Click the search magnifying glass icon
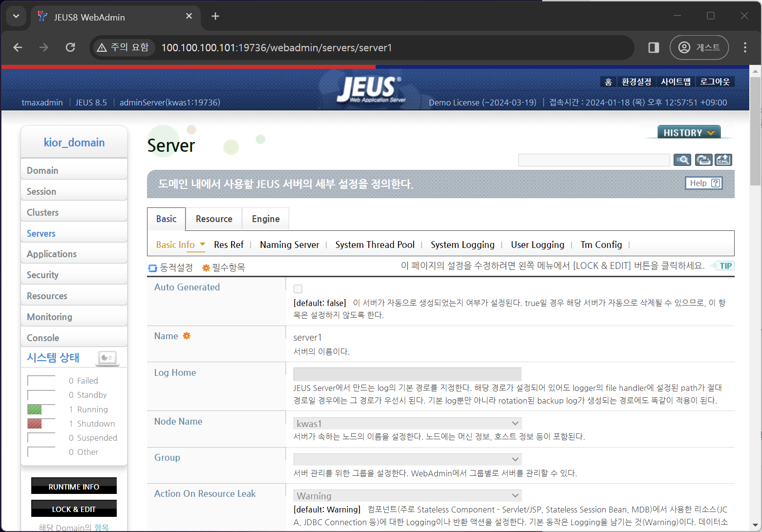This screenshot has height=532, width=762. click(682, 160)
